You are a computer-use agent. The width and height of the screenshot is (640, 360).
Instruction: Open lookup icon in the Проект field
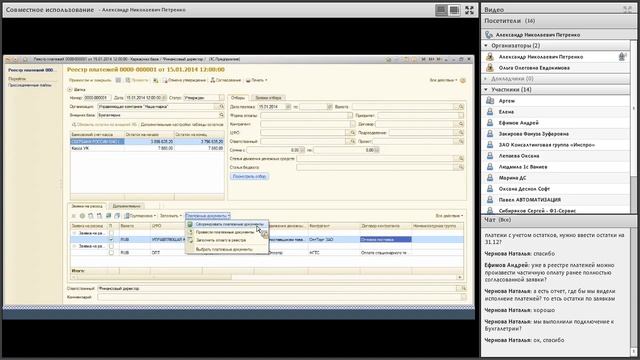(x=461, y=141)
